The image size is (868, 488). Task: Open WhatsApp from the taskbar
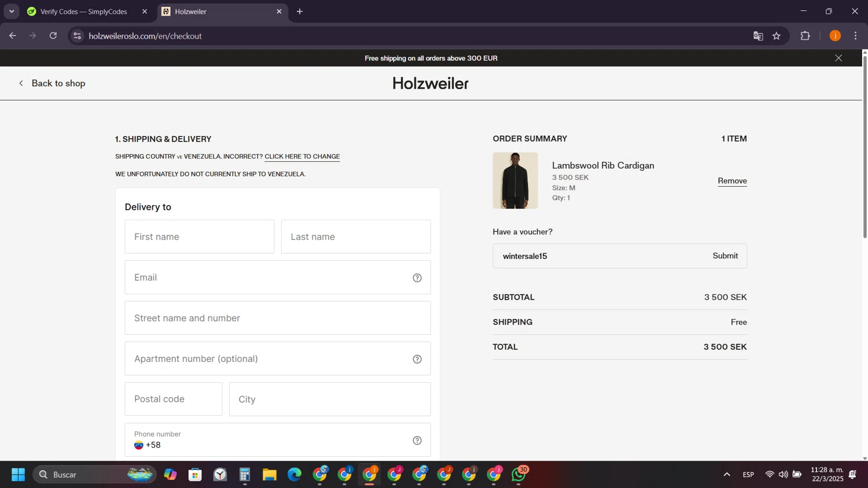pyautogui.click(x=519, y=475)
